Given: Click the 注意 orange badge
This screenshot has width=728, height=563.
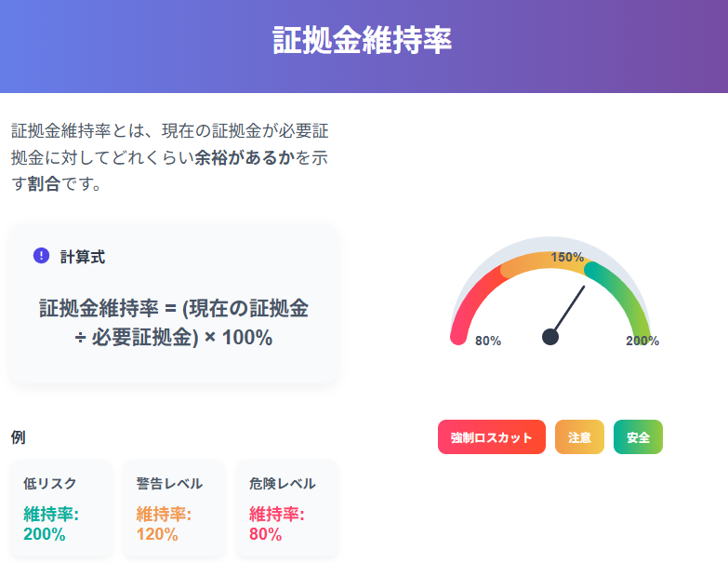Looking at the screenshot, I should (579, 437).
